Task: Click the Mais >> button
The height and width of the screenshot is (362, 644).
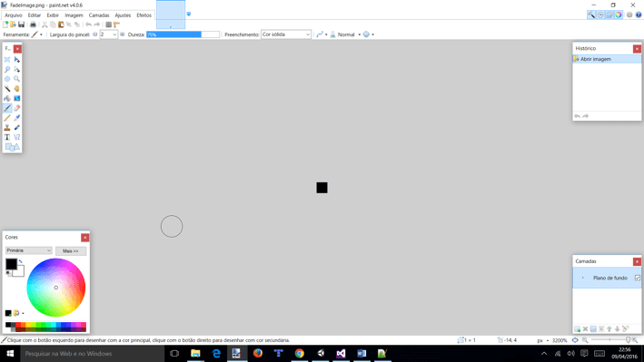Action: (71, 250)
